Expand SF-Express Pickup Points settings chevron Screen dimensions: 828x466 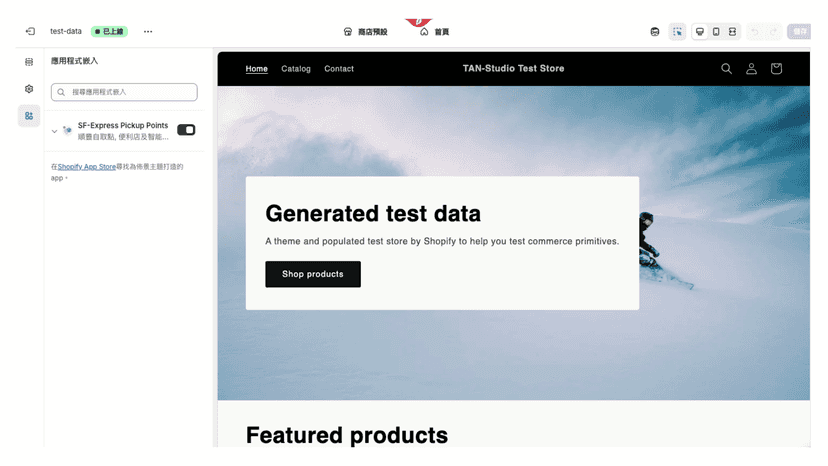tap(54, 131)
